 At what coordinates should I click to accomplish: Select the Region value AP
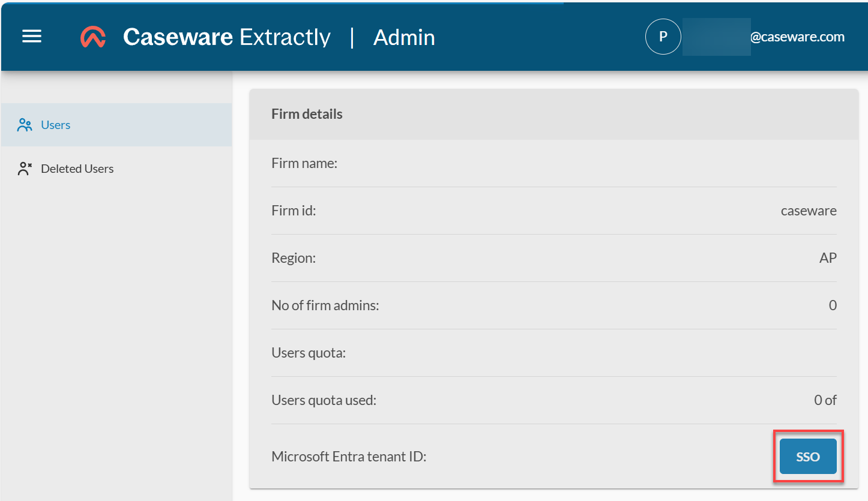(x=828, y=257)
